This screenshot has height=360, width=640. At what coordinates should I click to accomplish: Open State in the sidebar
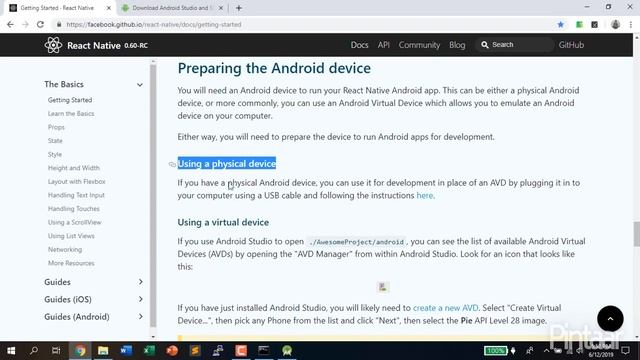pos(55,141)
